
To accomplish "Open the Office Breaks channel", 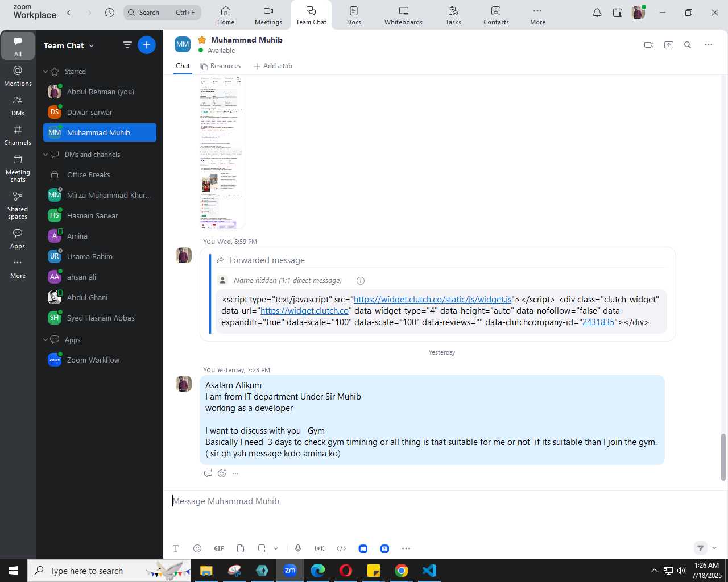I will pos(100,174).
